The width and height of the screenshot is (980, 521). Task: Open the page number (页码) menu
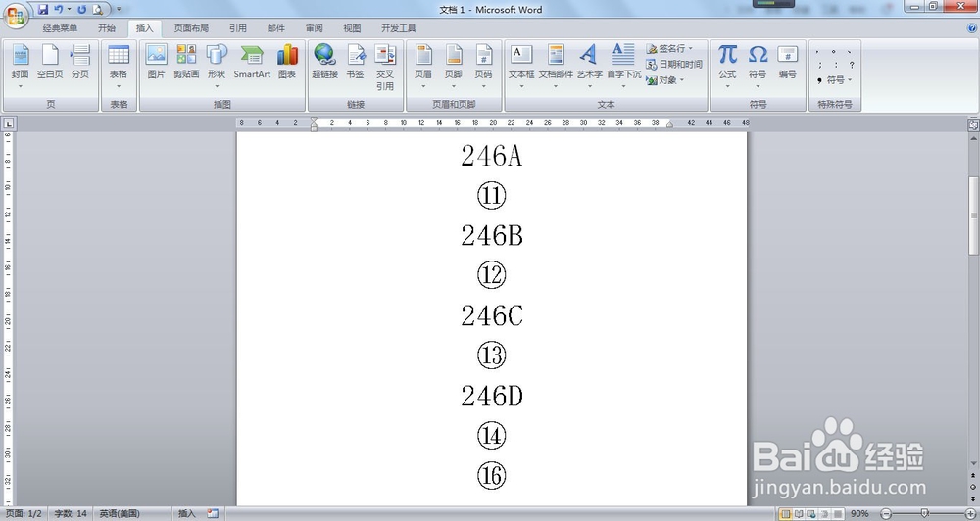click(x=483, y=66)
